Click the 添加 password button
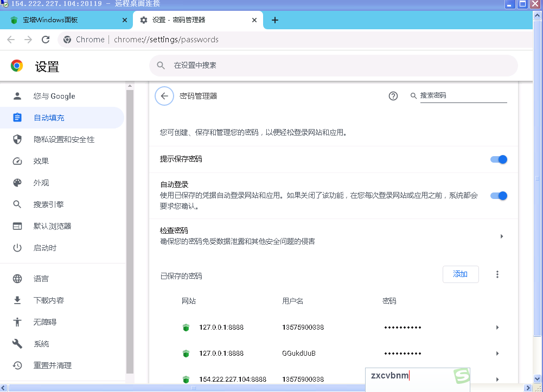This screenshot has width=543, height=392. point(461,274)
